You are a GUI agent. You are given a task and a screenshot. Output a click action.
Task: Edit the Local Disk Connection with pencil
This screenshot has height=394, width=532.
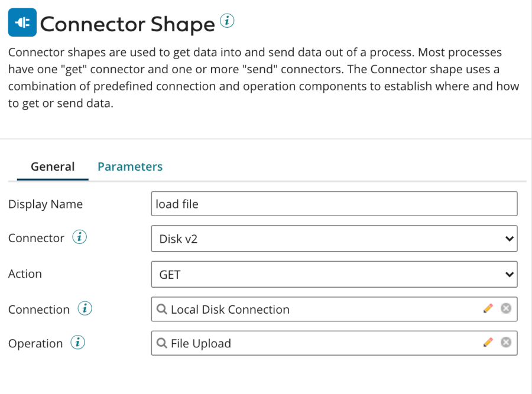[488, 308]
